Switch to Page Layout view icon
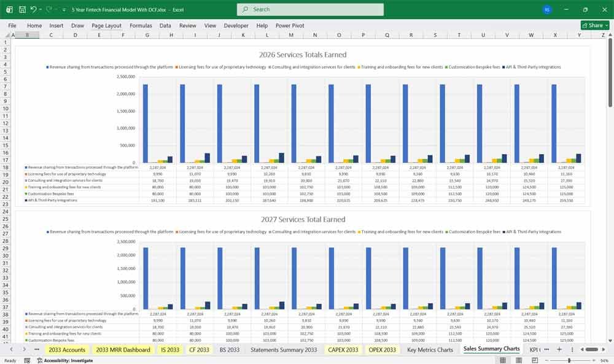 click(x=519, y=360)
